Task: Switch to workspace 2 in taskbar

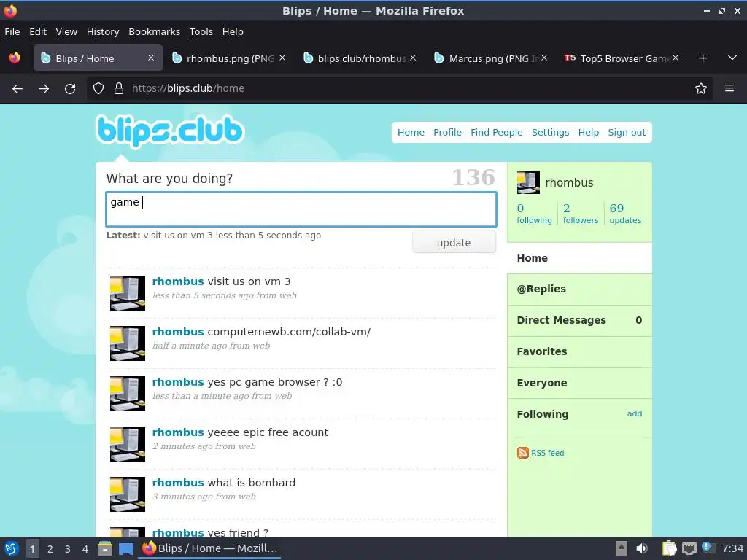Action: tap(50, 549)
